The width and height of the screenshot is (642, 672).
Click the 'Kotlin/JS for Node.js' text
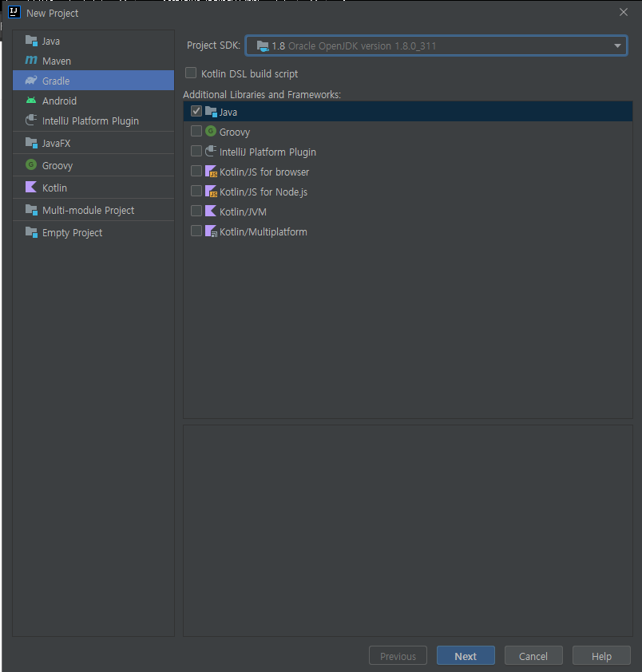(264, 192)
